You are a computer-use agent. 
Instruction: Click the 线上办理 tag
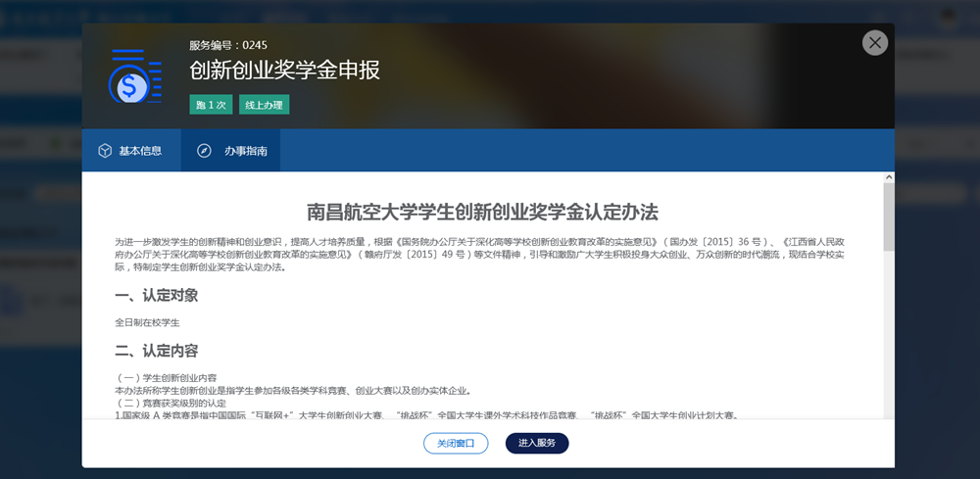pos(264,105)
